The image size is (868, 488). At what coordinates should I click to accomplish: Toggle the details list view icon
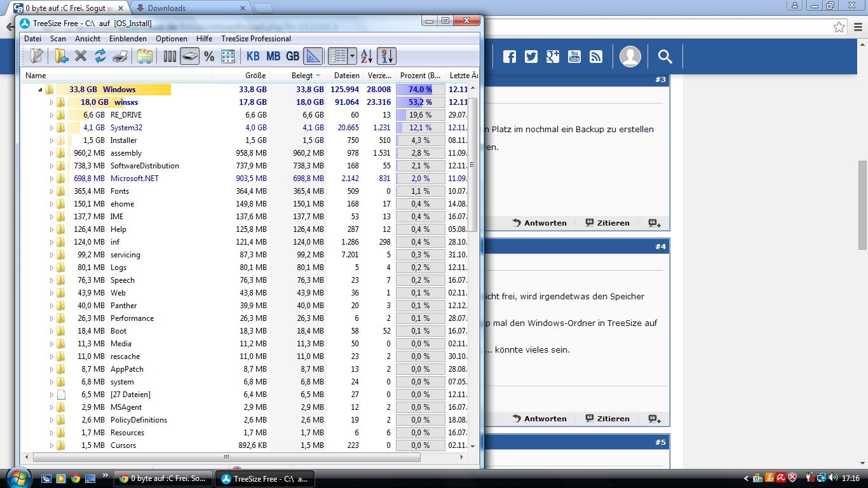(x=338, y=56)
